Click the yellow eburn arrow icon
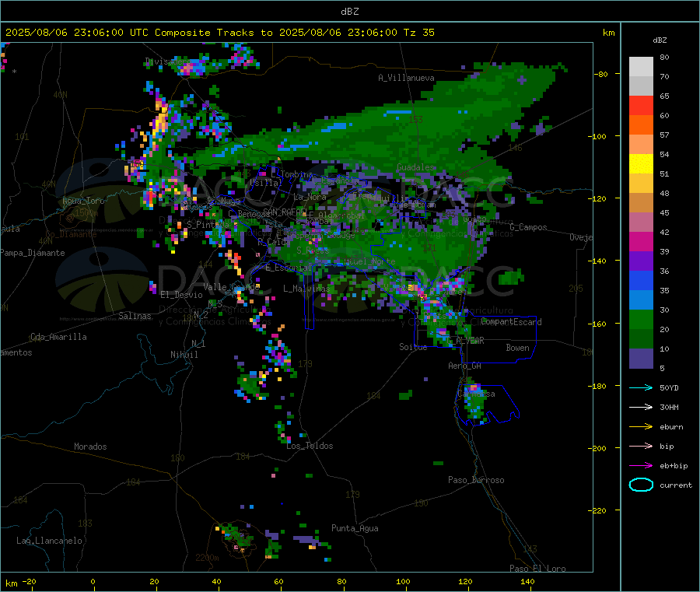700x592 pixels. pos(641,427)
